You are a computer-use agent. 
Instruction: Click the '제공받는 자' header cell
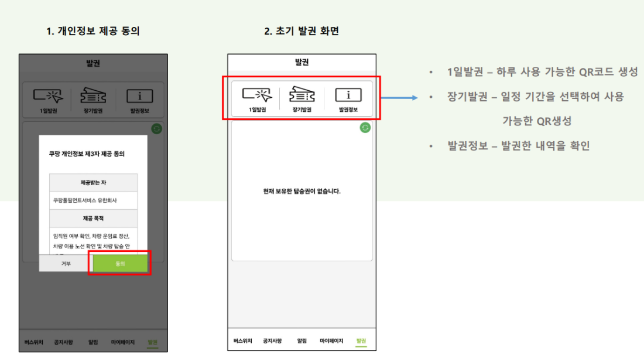click(x=93, y=182)
